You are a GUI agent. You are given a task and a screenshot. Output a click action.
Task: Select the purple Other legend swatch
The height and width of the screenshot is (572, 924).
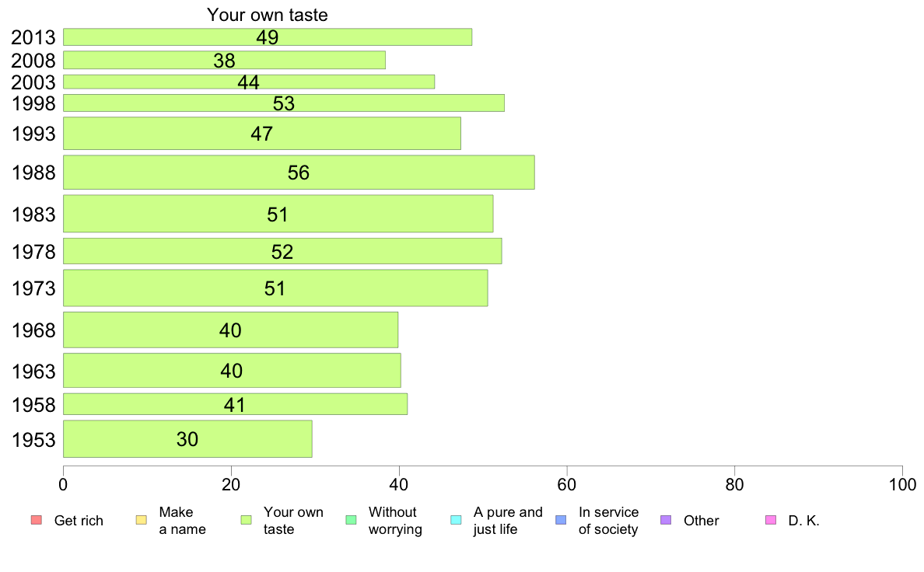pyautogui.click(x=665, y=520)
